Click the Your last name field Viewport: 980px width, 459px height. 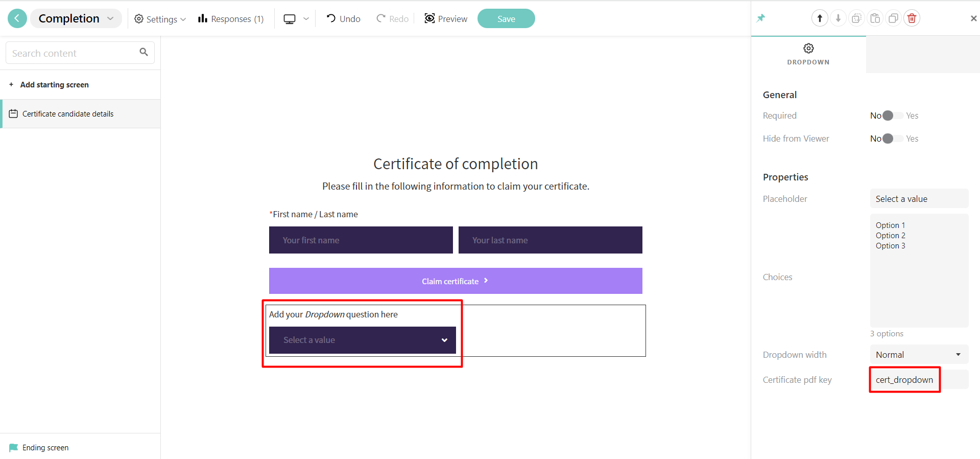tap(551, 240)
